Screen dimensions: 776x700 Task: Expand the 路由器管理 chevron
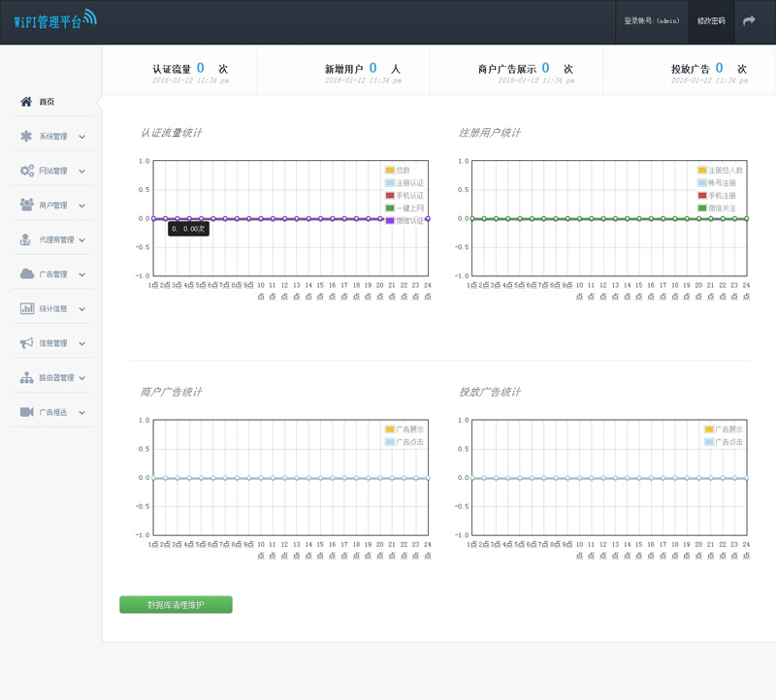point(82,378)
